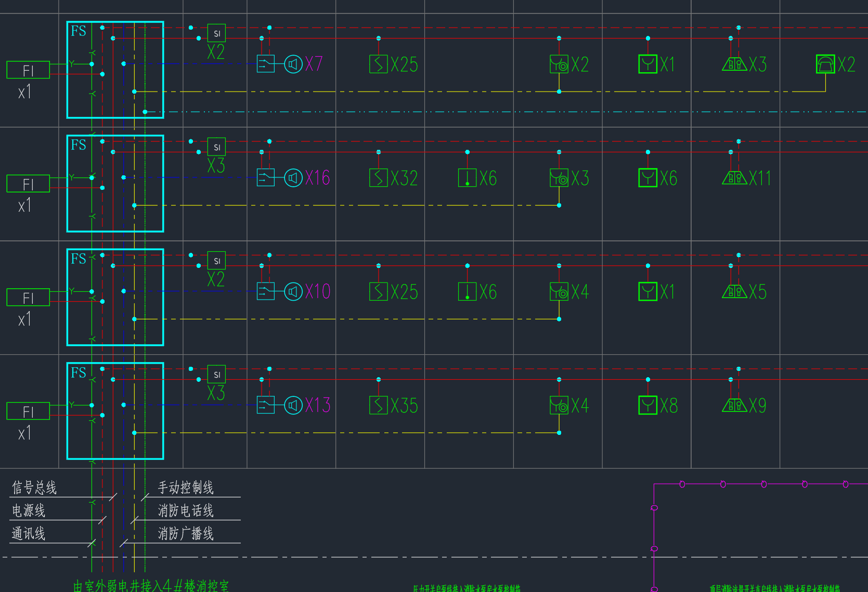Image resolution: width=868 pixels, height=592 pixels.
Task: Click the 通讯线 legend label
Action: [x=29, y=533]
